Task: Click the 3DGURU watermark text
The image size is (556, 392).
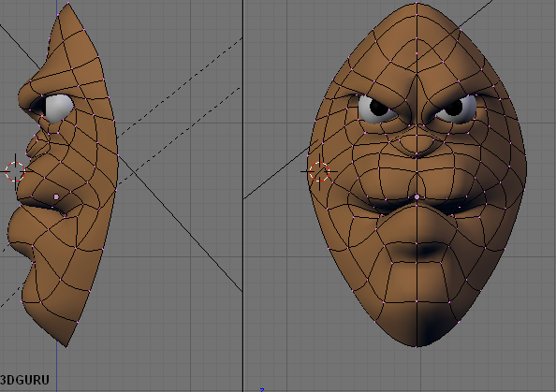Action: point(25,380)
